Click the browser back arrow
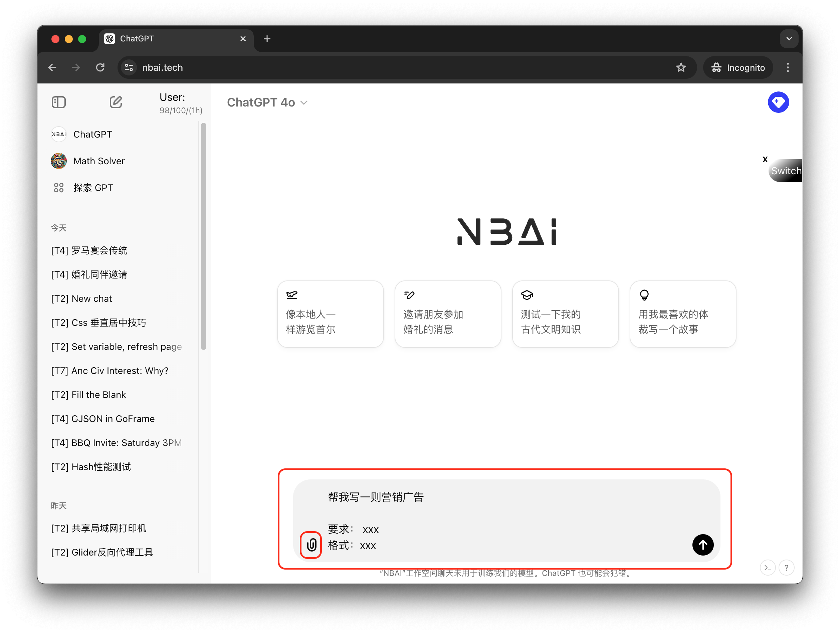 (52, 67)
